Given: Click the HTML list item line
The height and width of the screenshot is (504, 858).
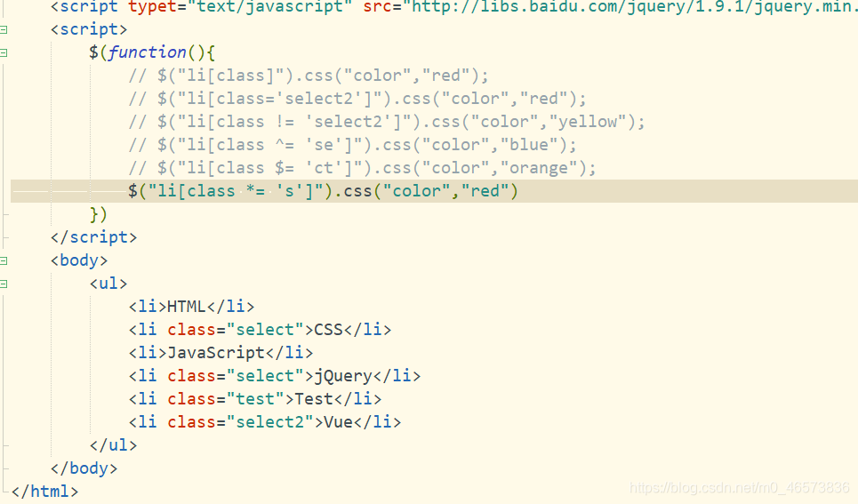Looking at the screenshot, I should (191, 307).
